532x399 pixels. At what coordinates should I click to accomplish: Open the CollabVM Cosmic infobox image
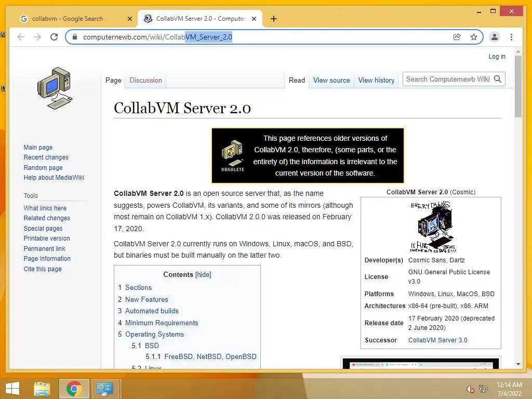[433, 227]
